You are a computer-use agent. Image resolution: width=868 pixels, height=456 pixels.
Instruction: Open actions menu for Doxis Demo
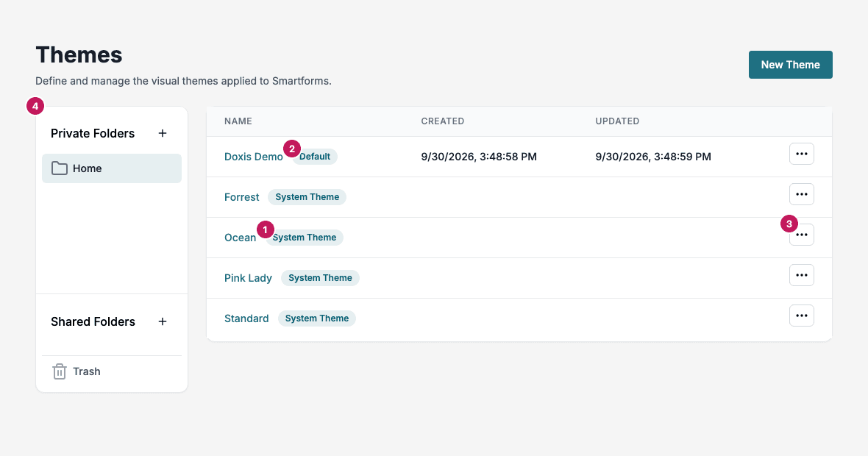pos(802,154)
